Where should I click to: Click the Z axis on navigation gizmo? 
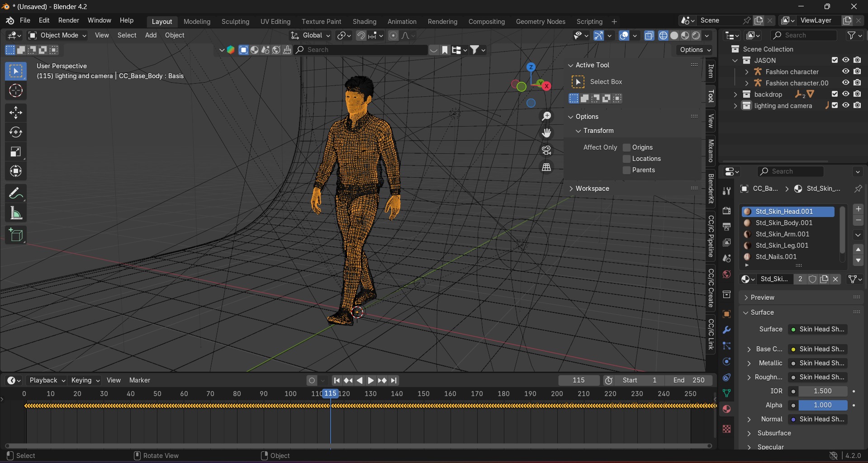click(x=531, y=67)
